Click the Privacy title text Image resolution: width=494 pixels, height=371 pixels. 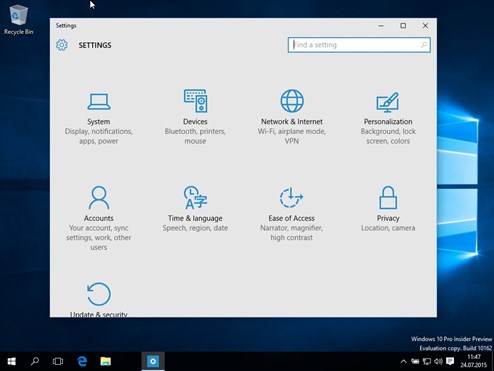[388, 218]
